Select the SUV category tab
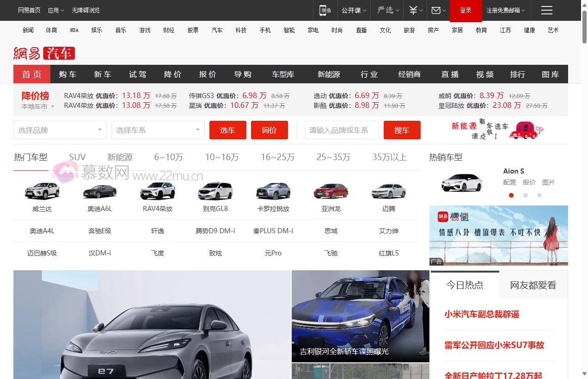588x379 pixels. click(x=77, y=157)
